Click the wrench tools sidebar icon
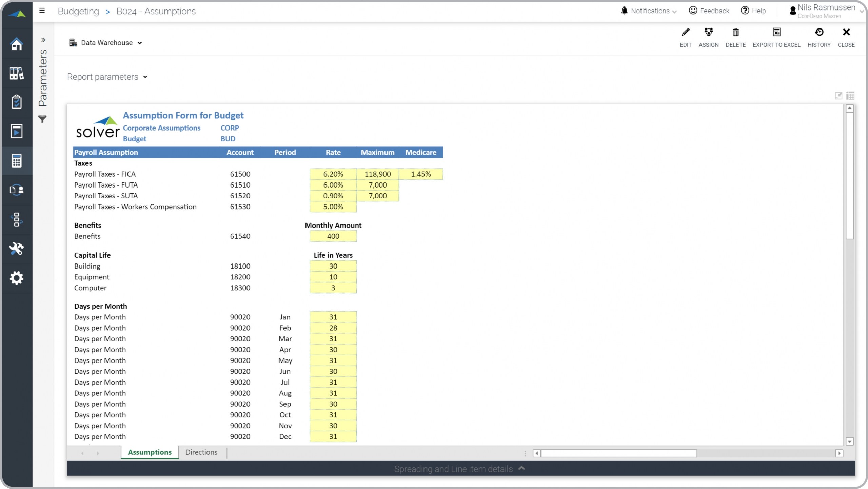The image size is (868, 489). (x=16, y=249)
